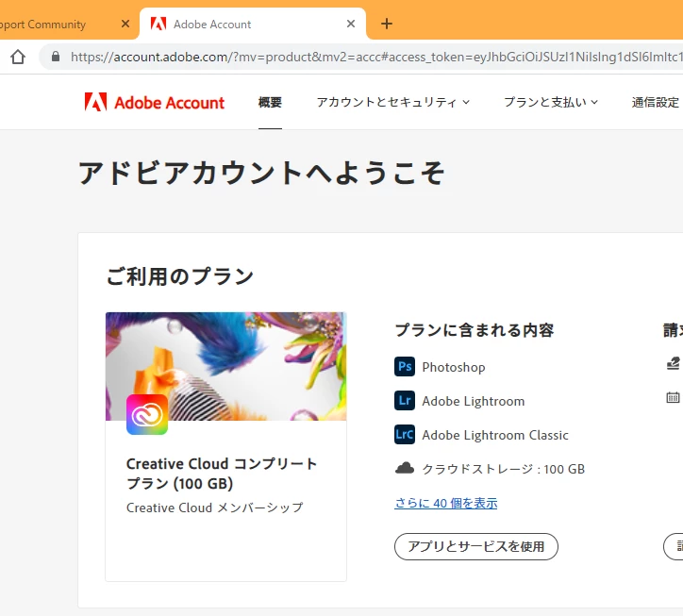The height and width of the screenshot is (616, 683).
Task: Expand プランと支払い dropdown menu
Action: point(551,103)
